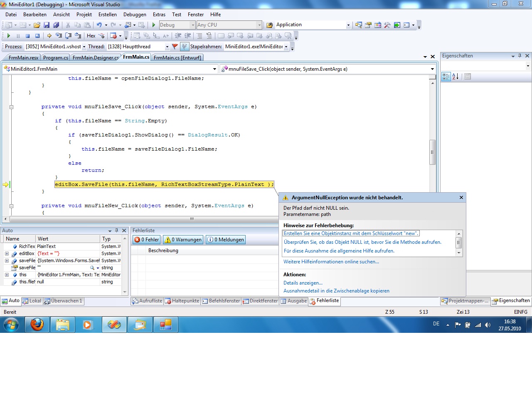
Task: Click the Show Next Statement arrow icon
Action: click(49, 36)
